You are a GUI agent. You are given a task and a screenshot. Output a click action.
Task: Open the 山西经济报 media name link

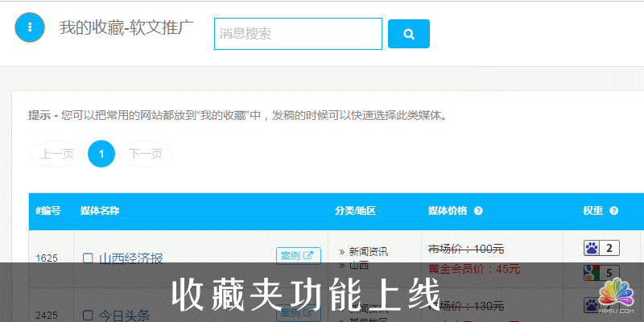click(131, 258)
